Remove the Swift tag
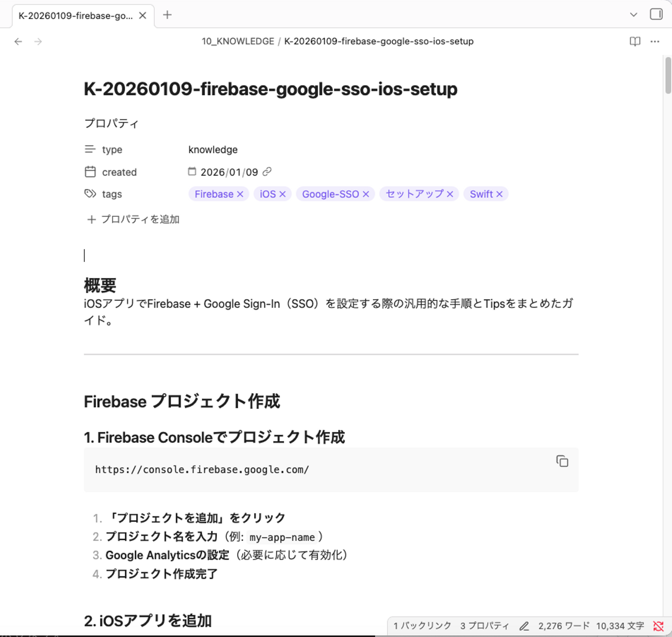Viewport: 672px width, 637px height. pyautogui.click(x=499, y=194)
